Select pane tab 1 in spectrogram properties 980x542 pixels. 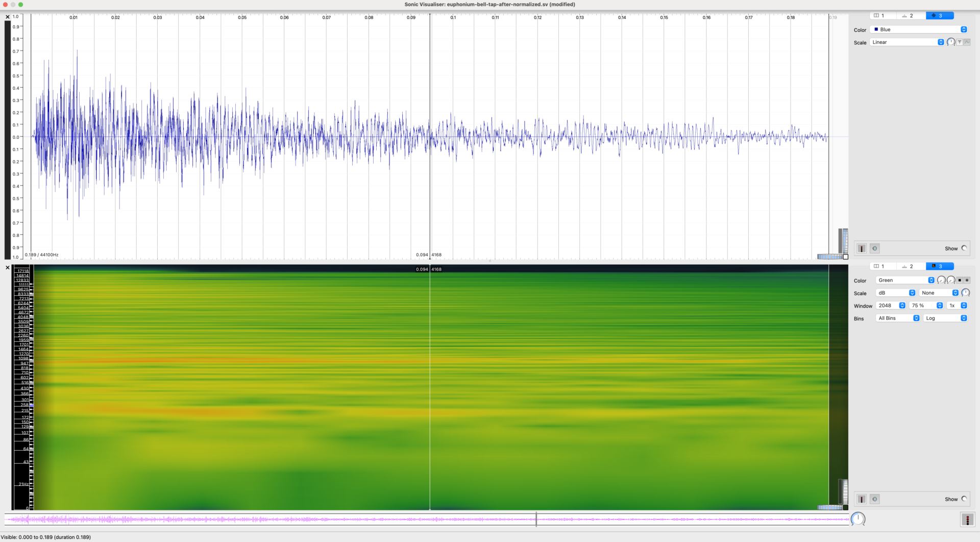pos(883,267)
